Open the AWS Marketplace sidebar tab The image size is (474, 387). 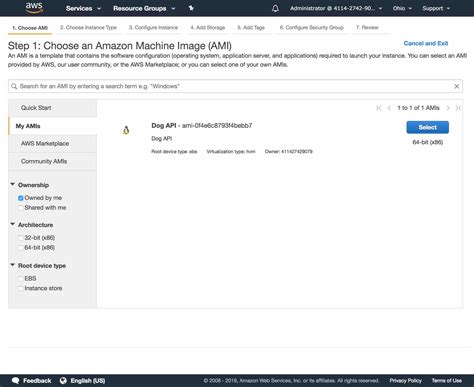point(53,144)
